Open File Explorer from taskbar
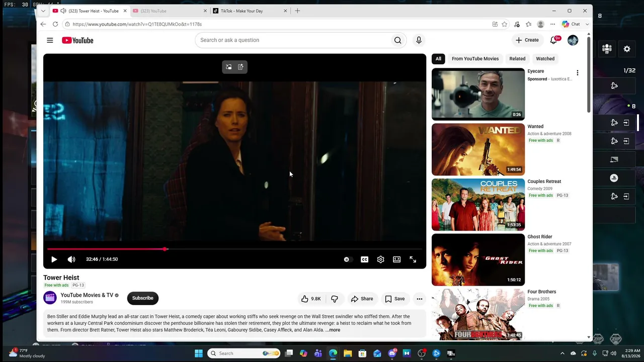The height and width of the screenshot is (362, 644). pos(348,353)
